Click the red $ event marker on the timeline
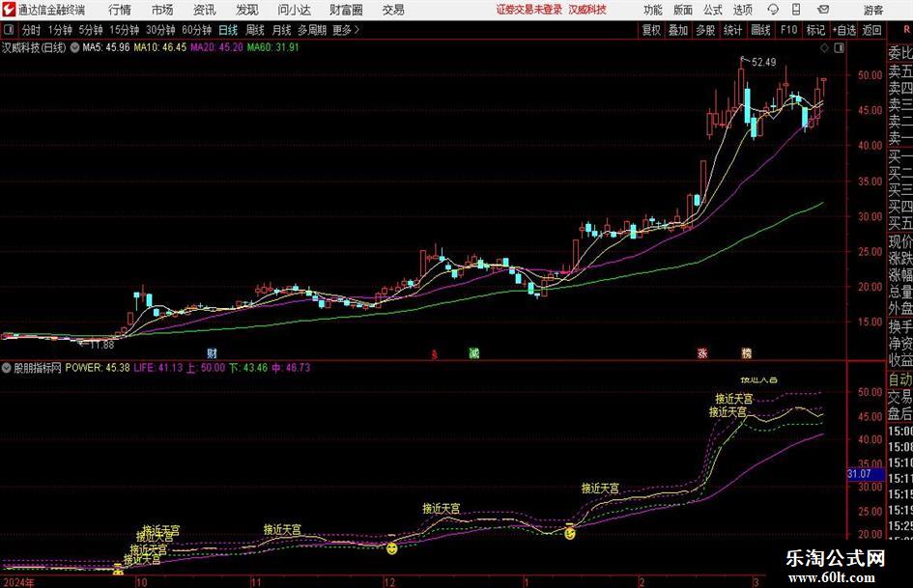 (x=434, y=354)
